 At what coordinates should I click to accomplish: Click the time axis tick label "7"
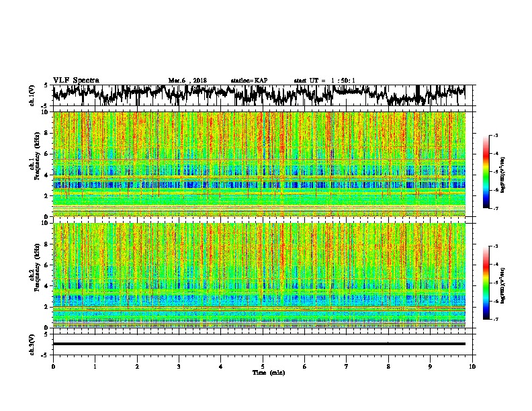click(347, 367)
